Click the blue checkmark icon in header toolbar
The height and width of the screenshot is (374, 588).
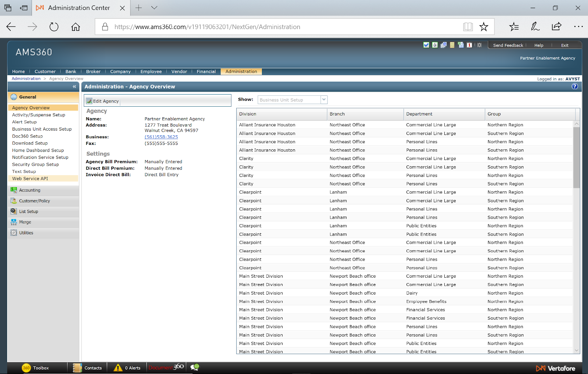[x=426, y=45]
